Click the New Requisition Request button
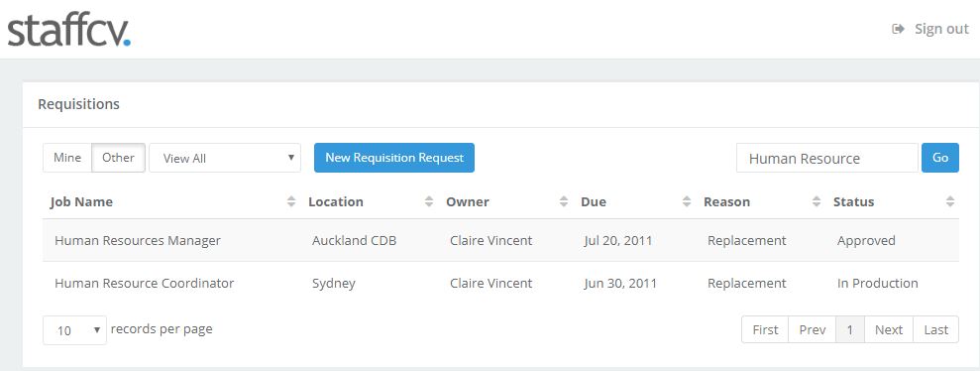Image resolution: width=980 pixels, height=371 pixels. [x=394, y=158]
